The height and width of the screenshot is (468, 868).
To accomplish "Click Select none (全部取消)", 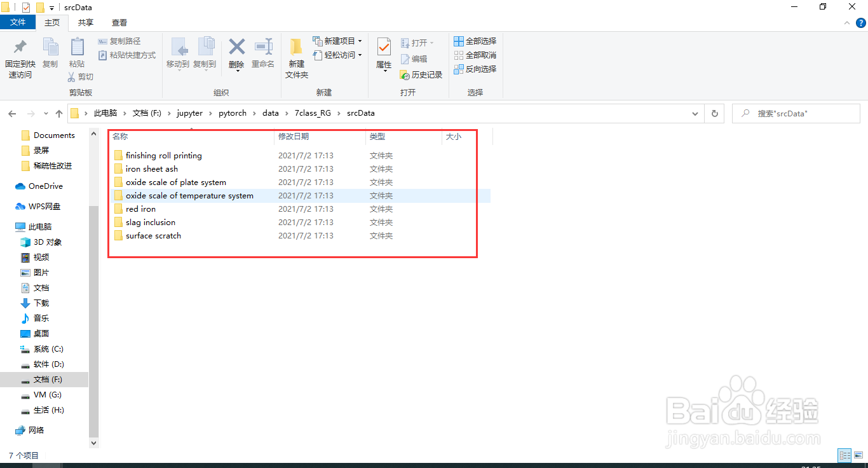I will 475,55.
